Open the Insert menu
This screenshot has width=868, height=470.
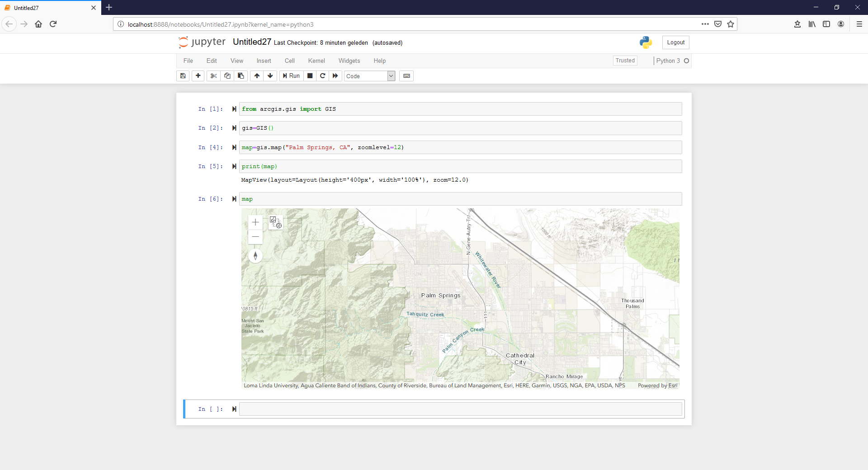[x=264, y=61]
